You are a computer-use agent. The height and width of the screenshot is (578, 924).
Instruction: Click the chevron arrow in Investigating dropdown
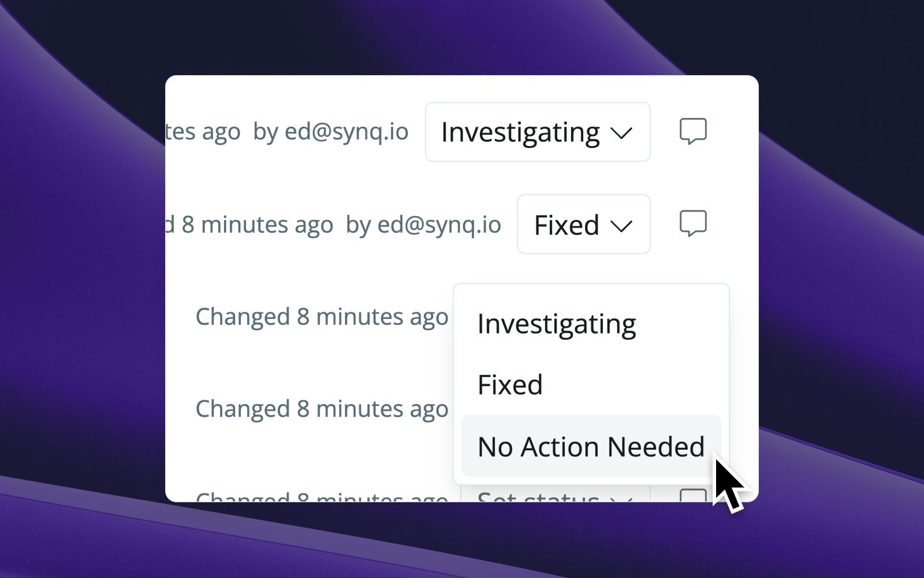click(x=621, y=134)
